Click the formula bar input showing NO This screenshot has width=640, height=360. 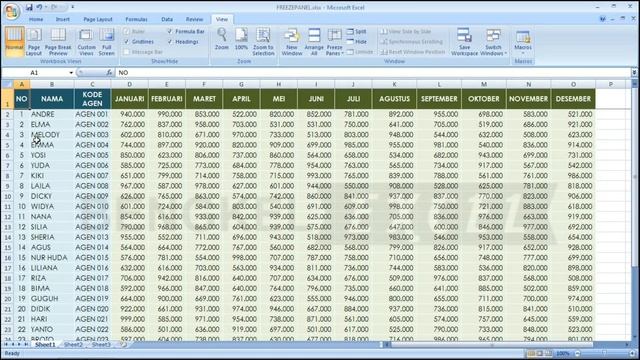point(373,72)
